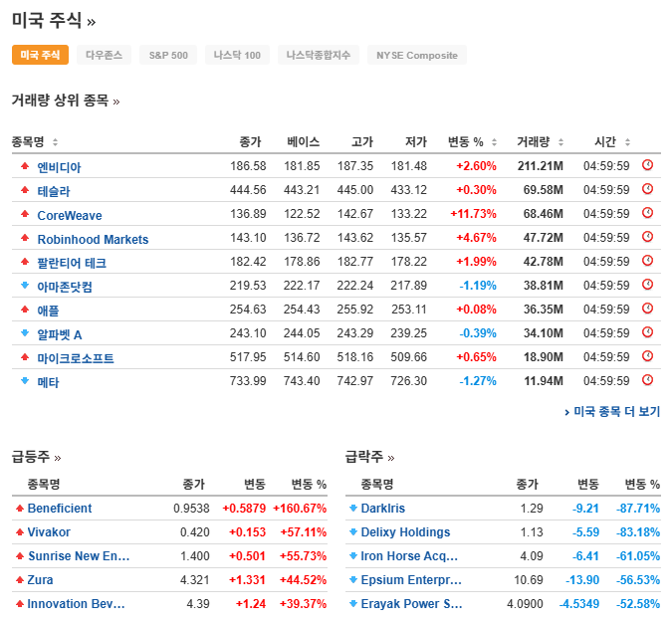The width and height of the screenshot is (672, 624).
Task: Open the Epsium Enterpr... loser link
Action: [x=411, y=580]
